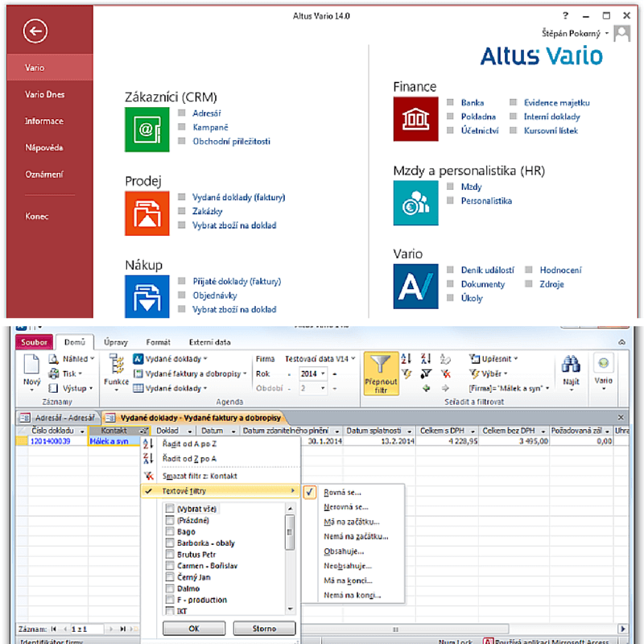This screenshot has width=644, height=644.
Task: Check the (Prázdné) checkbox
Action: (x=170, y=520)
